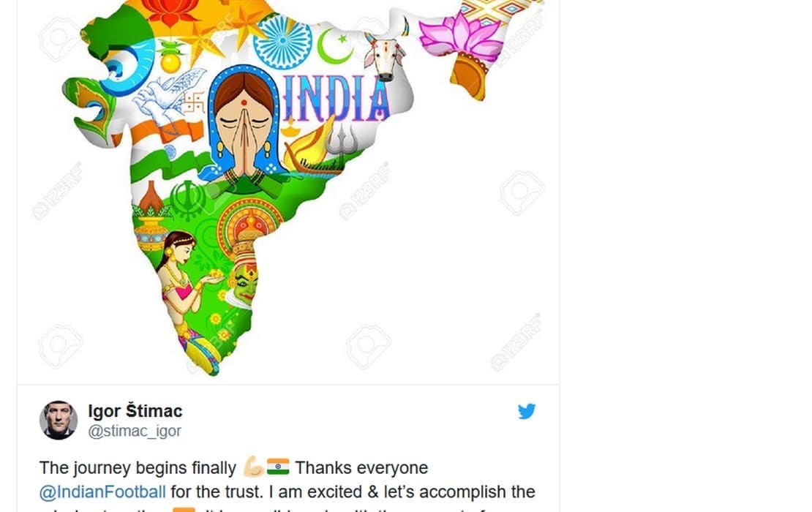812x512 pixels.
Task: Click the Twitter bird logo icon
Action: tap(527, 412)
